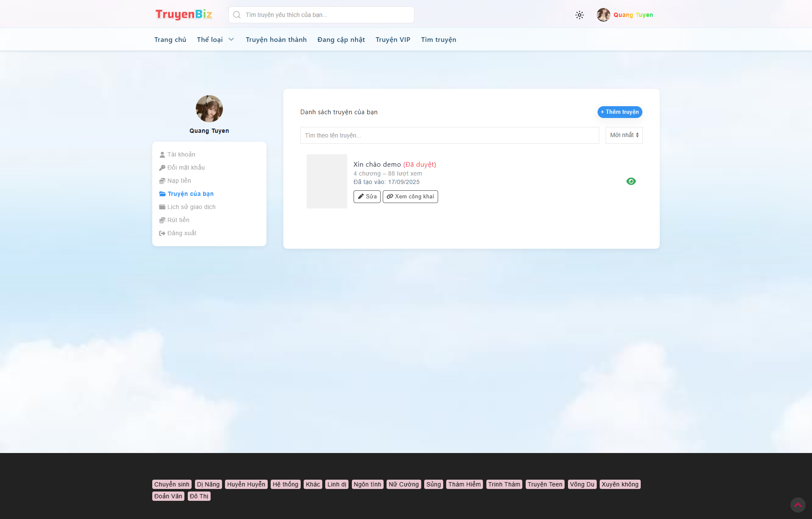Expand the Thể loại dropdown menu
812x519 pixels.
pos(215,40)
